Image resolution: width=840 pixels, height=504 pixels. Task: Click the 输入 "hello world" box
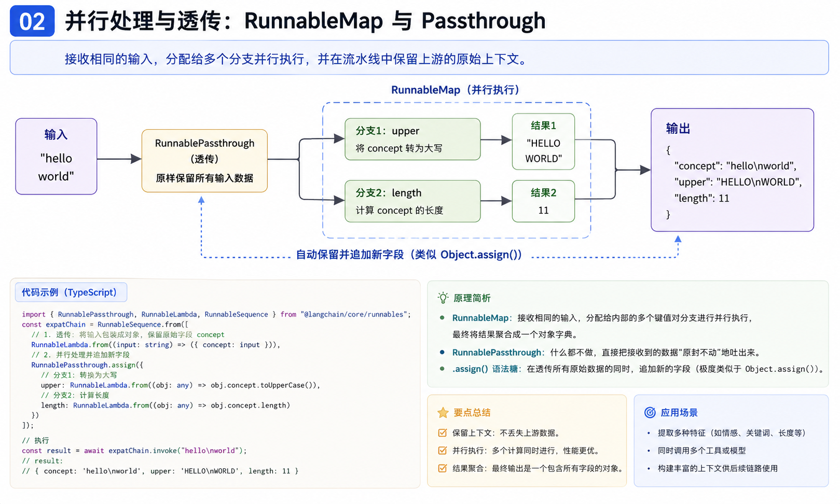pos(56,157)
